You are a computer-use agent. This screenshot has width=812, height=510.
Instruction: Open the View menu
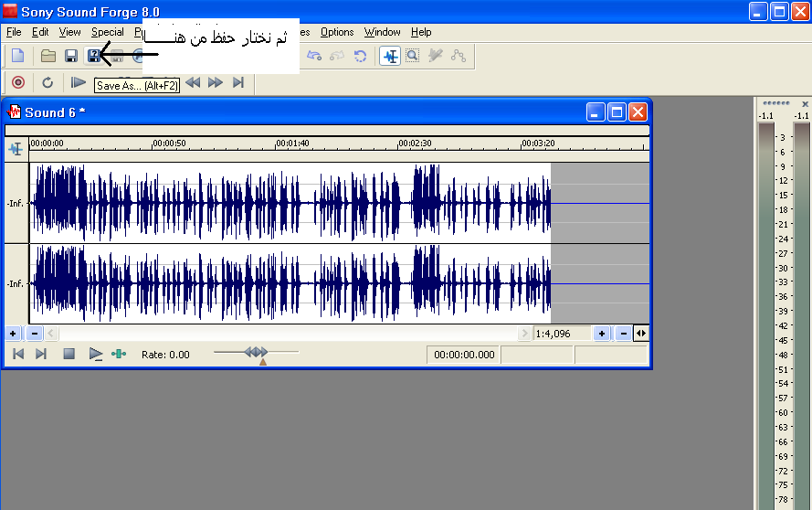70,32
